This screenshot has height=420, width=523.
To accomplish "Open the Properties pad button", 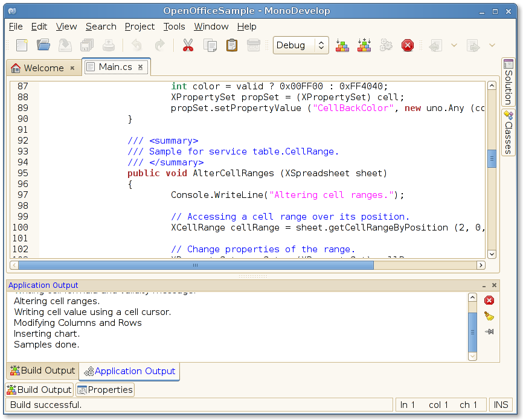I will tap(105, 390).
